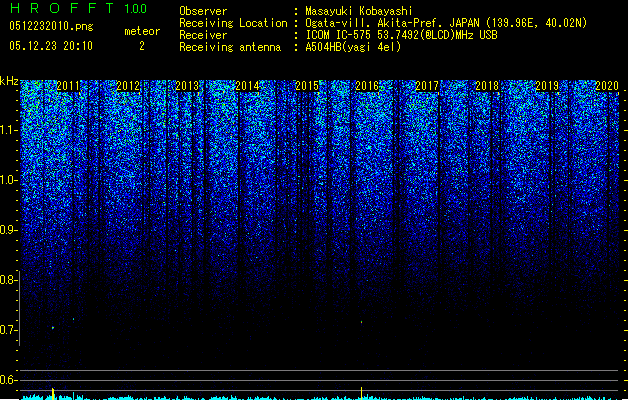The height and width of the screenshot is (400, 629).
Task: Select the filename 0512232010.png
Action: pyautogui.click(x=51, y=26)
